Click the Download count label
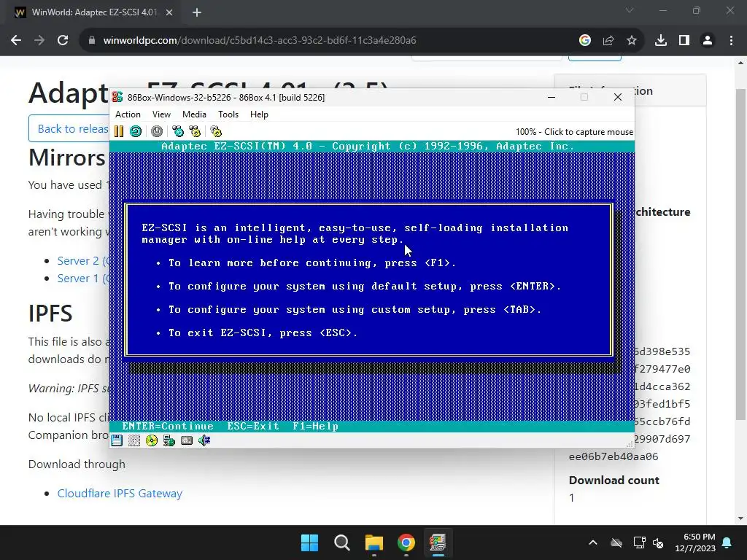 pyautogui.click(x=614, y=480)
